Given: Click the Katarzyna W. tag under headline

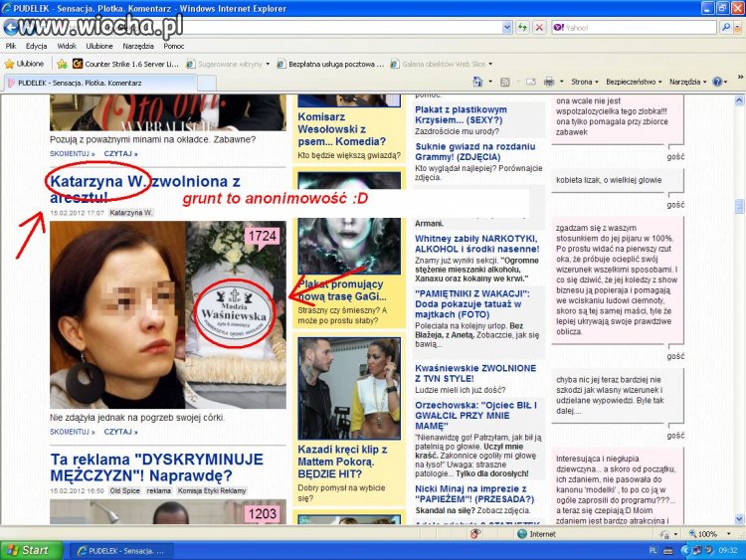Looking at the screenshot, I should coord(131,213).
